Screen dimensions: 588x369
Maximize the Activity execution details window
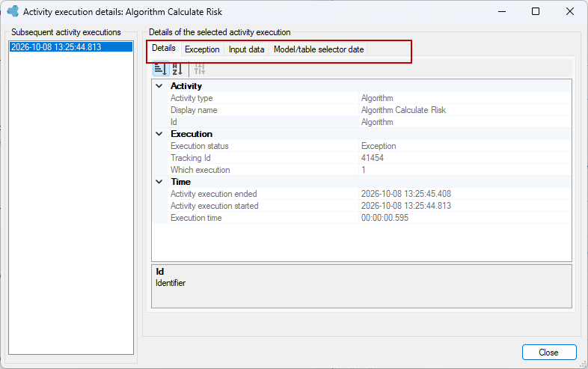tap(536, 12)
